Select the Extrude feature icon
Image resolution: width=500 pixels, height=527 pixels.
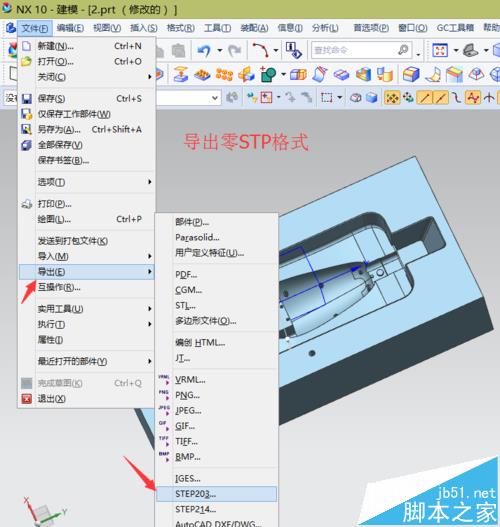(x=181, y=74)
